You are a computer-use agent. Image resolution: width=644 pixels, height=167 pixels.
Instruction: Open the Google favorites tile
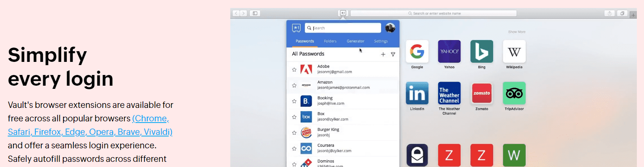pyautogui.click(x=417, y=51)
